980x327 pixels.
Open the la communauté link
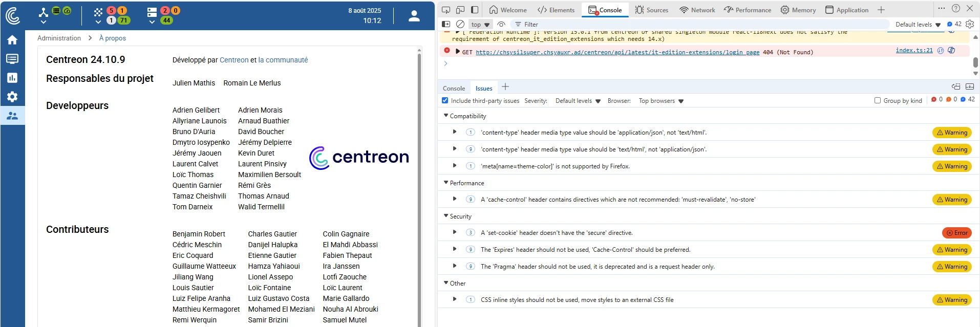[x=283, y=60]
